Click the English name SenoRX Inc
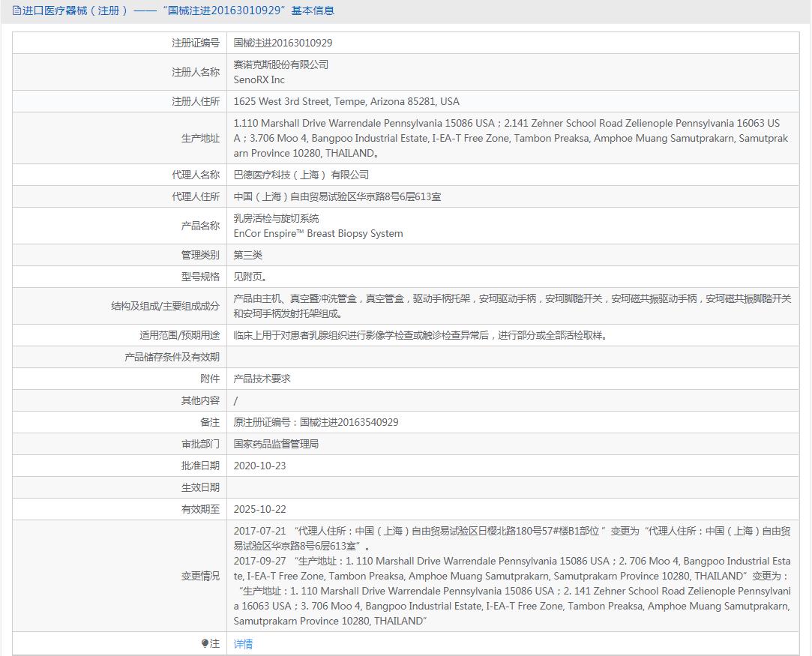The width and height of the screenshot is (812, 656). click(x=259, y=79)
